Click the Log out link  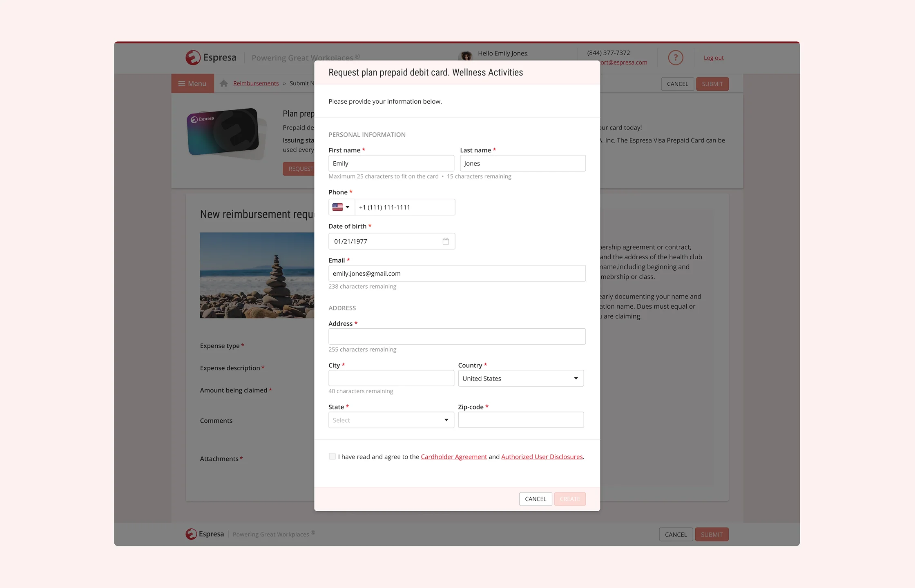(713, 58)
